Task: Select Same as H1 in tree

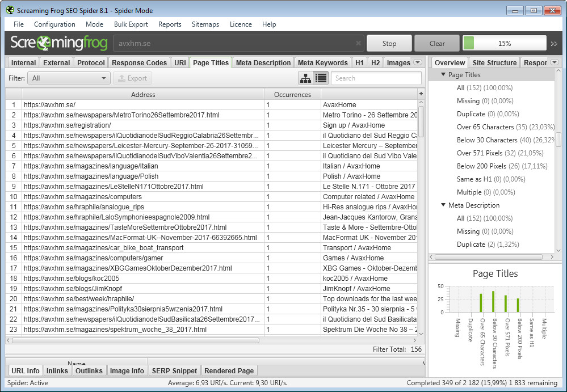Action: (x=491, y=179)
